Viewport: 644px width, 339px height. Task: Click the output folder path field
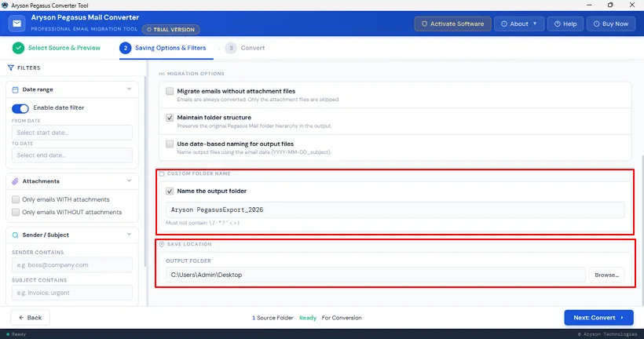tap(376, 275)
